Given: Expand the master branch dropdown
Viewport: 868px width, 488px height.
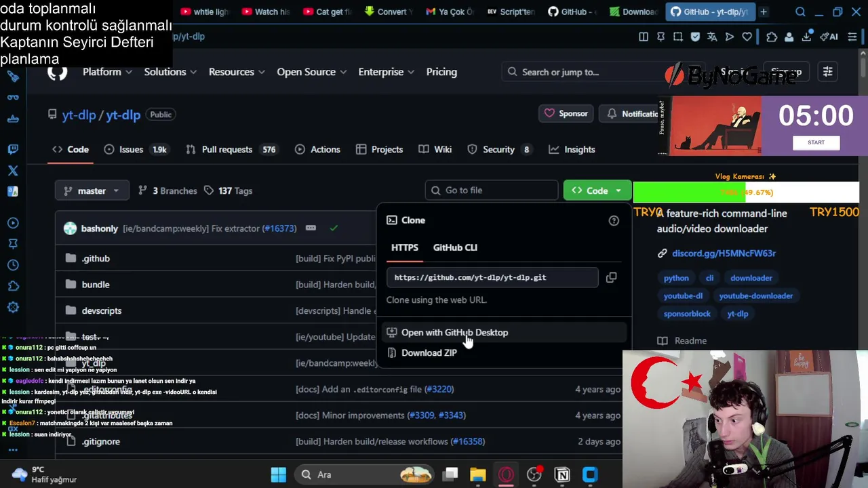Looking at the screenshot, I should pos(92,191).
